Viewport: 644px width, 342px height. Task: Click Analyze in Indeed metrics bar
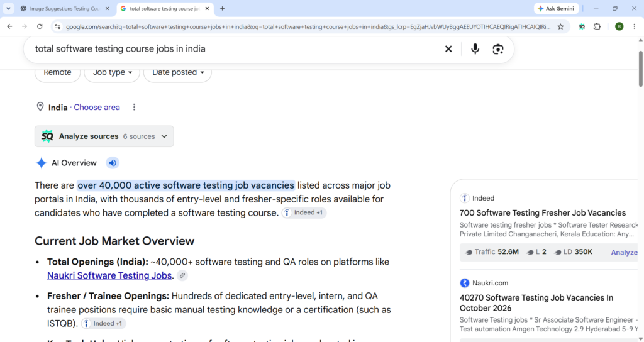[x=624, y=253]
